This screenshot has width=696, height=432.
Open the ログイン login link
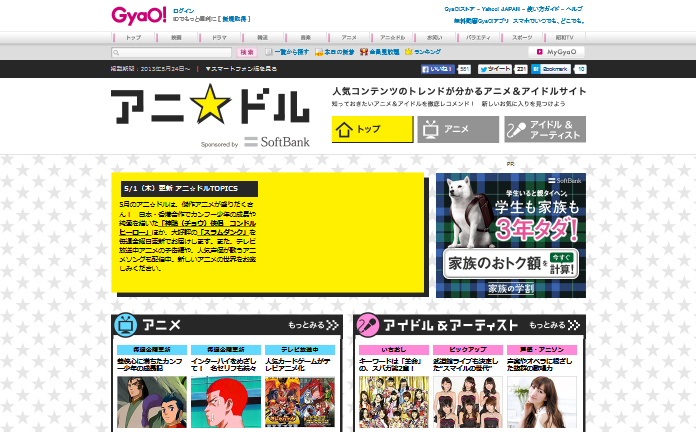click(183, 11)
